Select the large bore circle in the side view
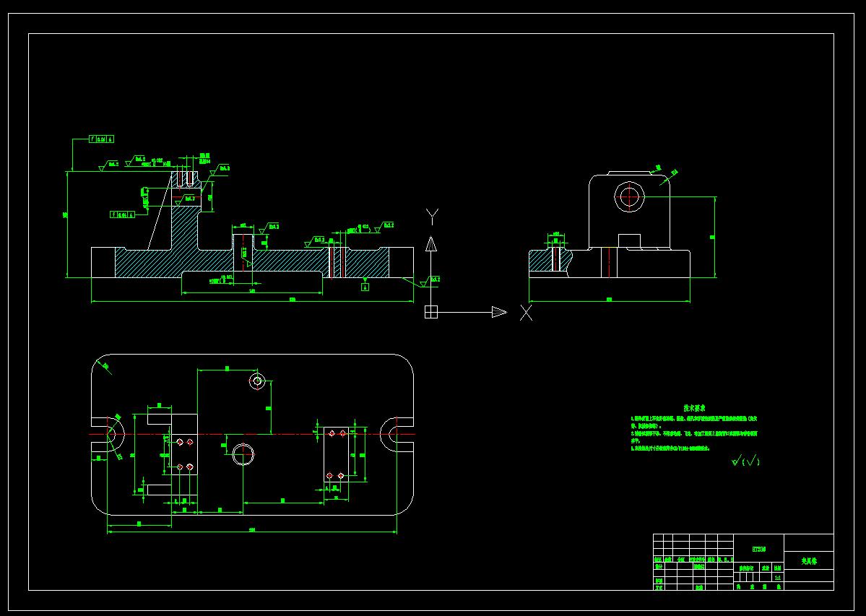866x616 pixels. (630, 196)
